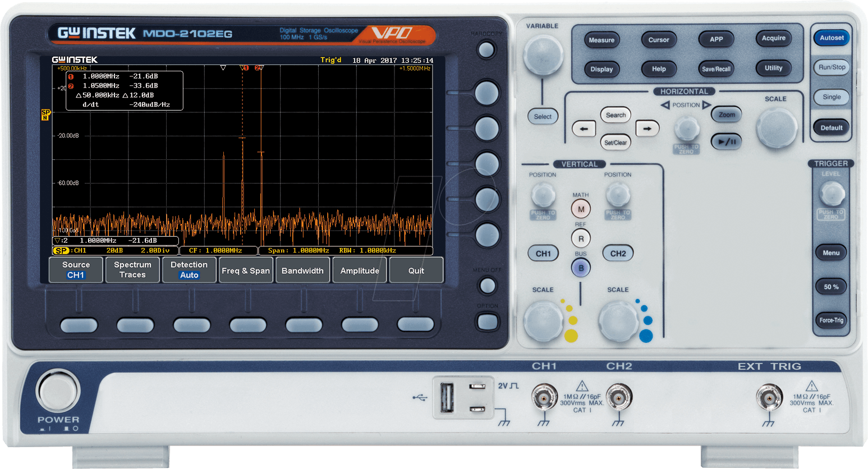Turn the trigger LEVEL knob

(831, 194)
